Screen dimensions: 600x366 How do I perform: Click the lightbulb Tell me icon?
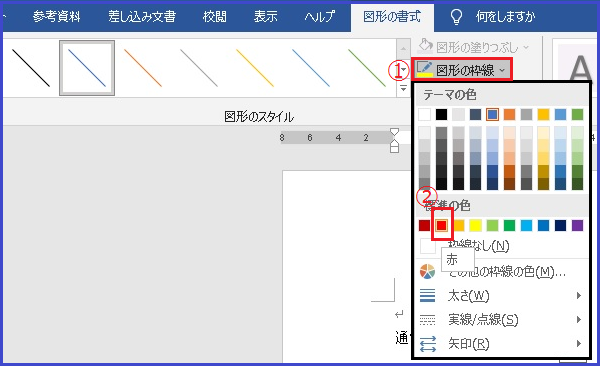click(456, 17)
